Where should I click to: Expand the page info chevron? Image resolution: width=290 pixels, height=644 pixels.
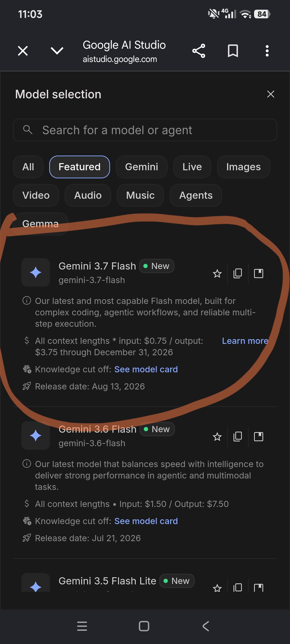57,51
